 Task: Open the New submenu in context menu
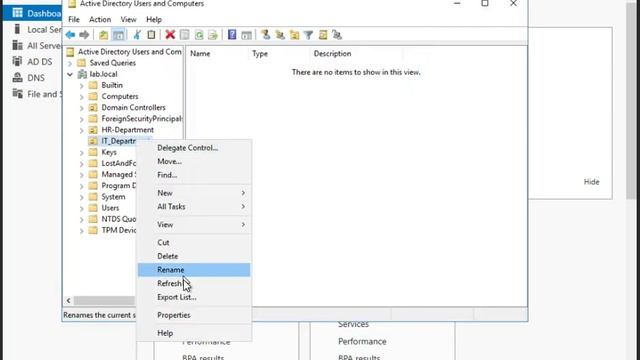(x=194, y=193)
